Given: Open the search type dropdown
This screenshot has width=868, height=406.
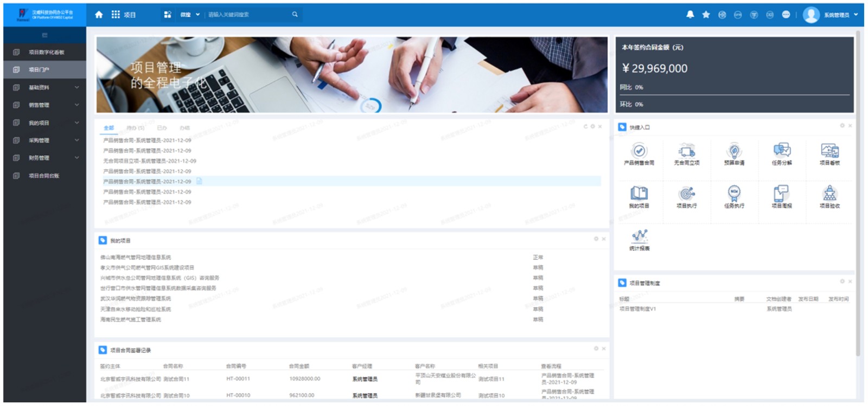Looking at the screenshot, I should 190,15.
